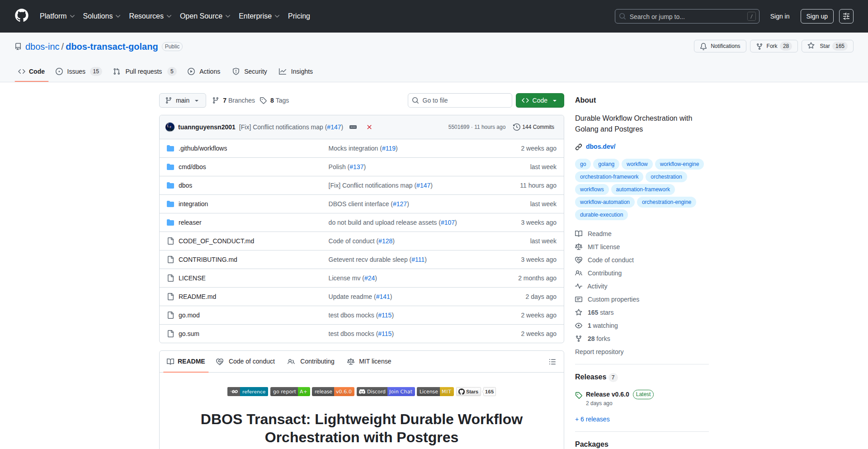Open the 8 Tags link
The width and height of the screenshot is (868, 449).
274,100
